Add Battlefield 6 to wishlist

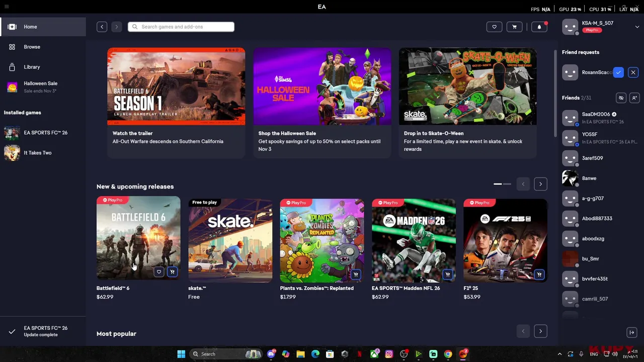[158, 272]
